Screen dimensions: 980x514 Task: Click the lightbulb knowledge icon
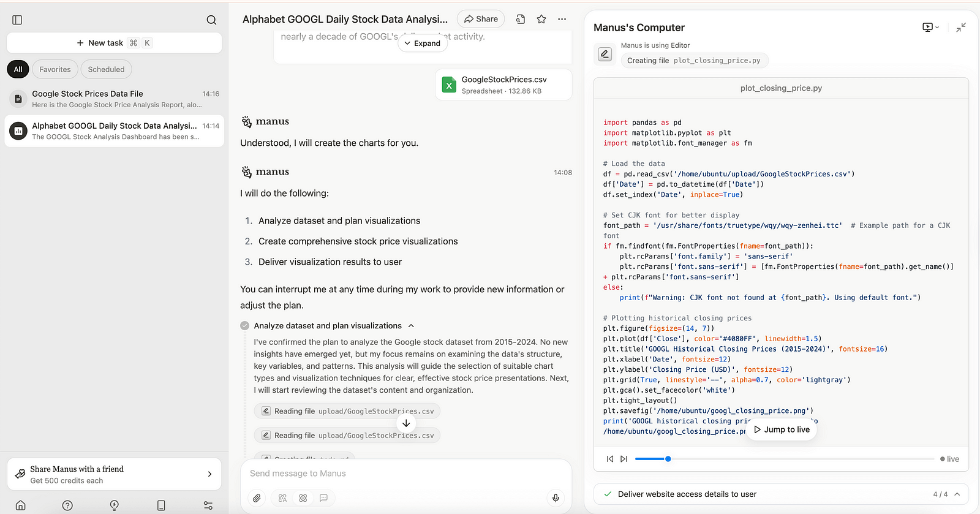(115, 505)
